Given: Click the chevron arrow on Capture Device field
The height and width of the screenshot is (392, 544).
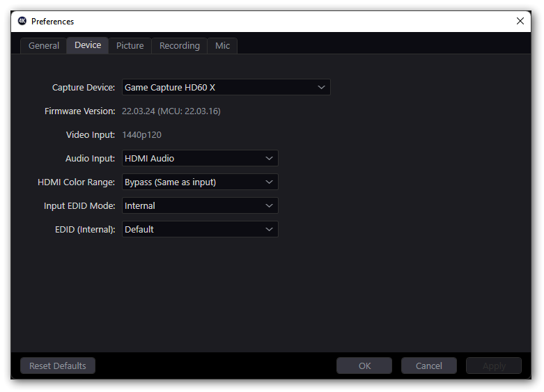Looking at the screenshot, I should (x=321, y=87).
